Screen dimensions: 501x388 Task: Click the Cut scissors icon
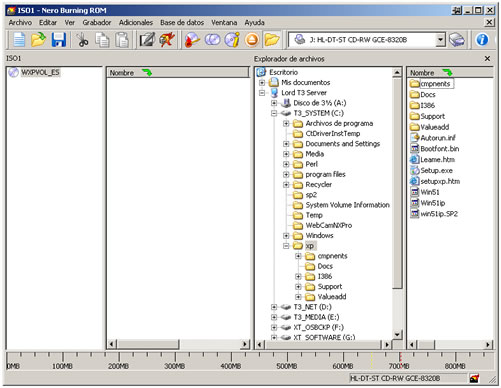click(x=82, y=40)
